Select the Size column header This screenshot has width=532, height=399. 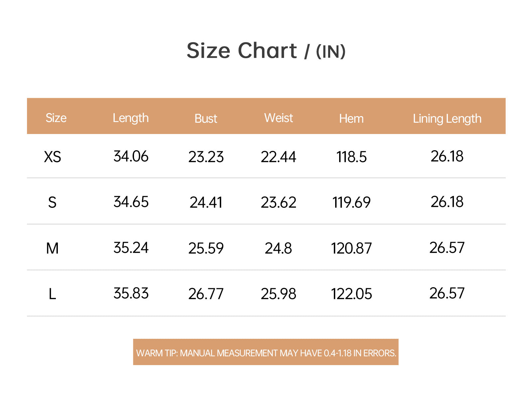[x=56, y=118]
